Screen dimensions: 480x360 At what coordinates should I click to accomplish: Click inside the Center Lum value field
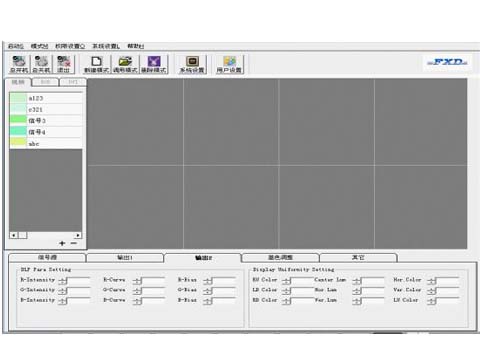(x=374, y=281)
